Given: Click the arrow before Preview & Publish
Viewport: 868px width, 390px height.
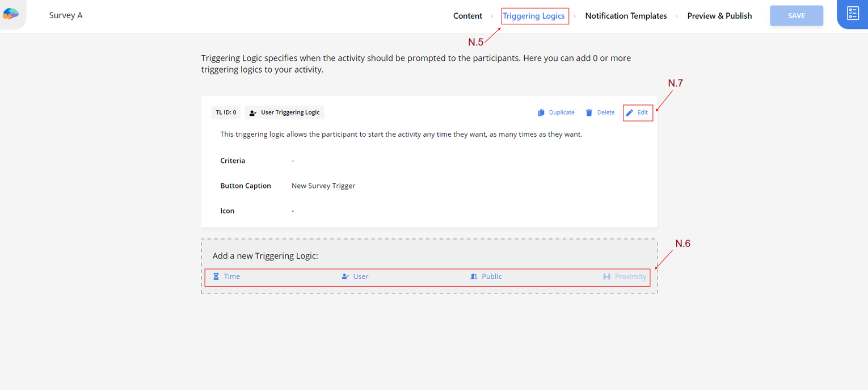Looking at the screenshot, I should 676,16.
